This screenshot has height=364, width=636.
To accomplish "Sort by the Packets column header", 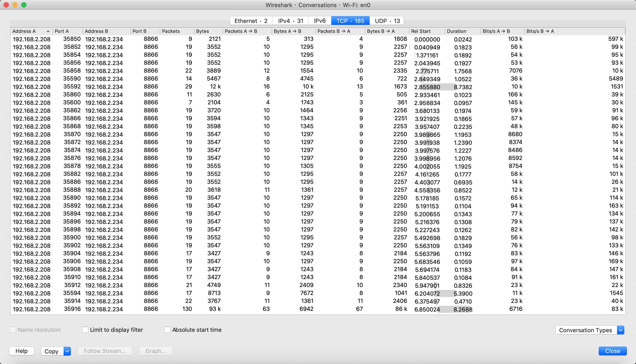I will pyautogui.click(x=171, y=31).
